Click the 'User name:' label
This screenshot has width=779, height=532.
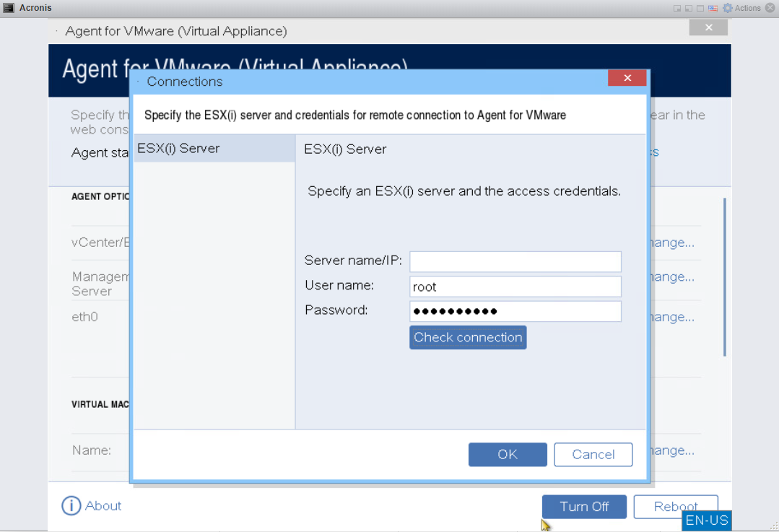[x=339, y=285]
